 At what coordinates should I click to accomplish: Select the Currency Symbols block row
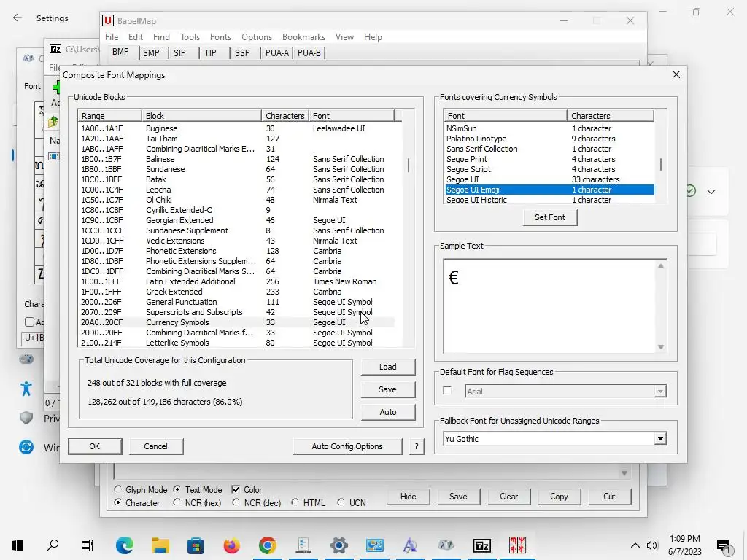point(236,322)
